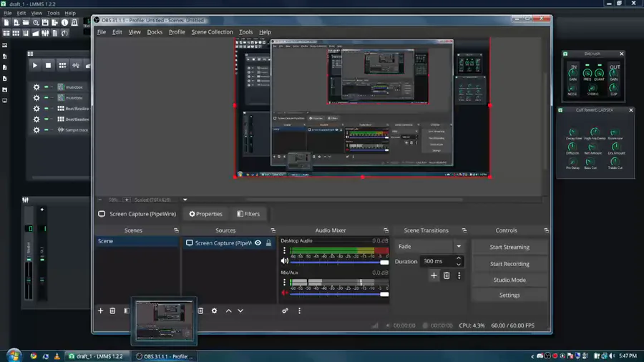The image size is (644, 362).
Task: Show LMMS Piano Roll from toolbar
Action: [x=26, y=33]
